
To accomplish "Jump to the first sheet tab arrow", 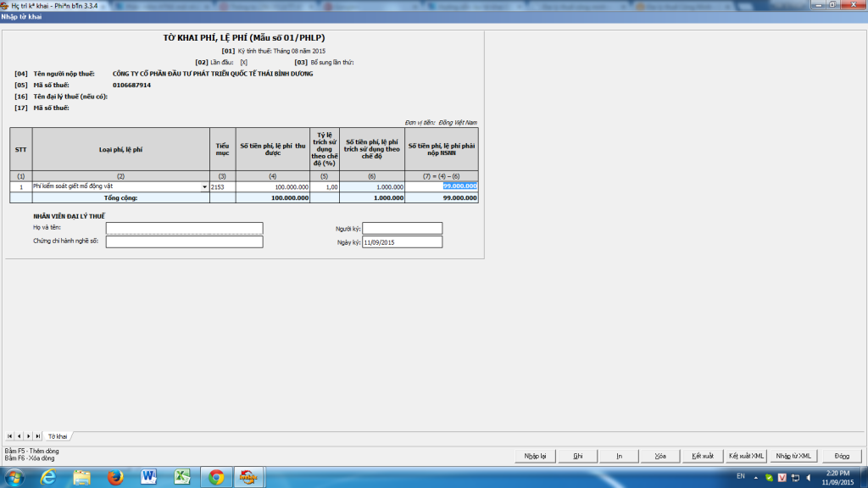I will (10, 435).
